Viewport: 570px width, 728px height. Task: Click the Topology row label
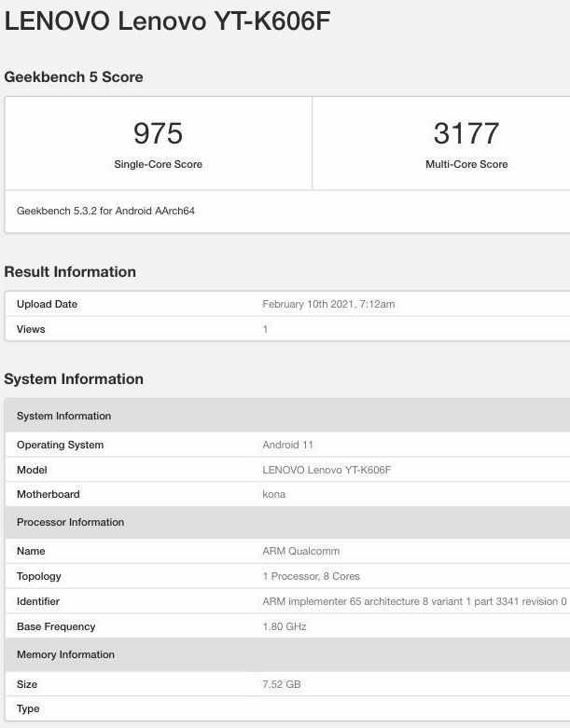pos(38,576)
